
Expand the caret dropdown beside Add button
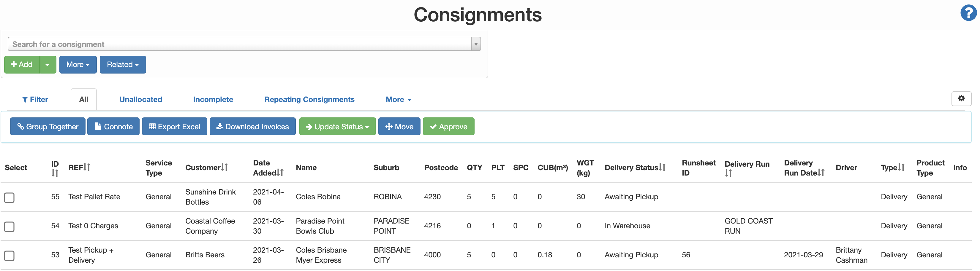pyautogui.click(x=48, y=65)
